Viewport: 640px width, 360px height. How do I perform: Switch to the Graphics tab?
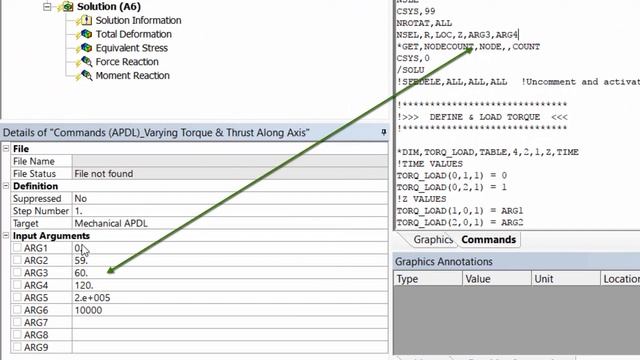coord(433,240)
